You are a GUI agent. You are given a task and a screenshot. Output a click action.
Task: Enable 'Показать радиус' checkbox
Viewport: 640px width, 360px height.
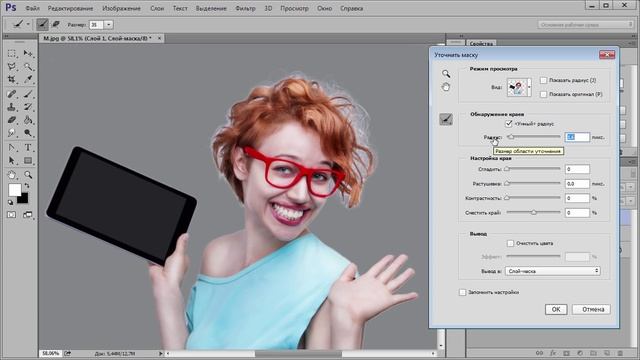pyautogui.click(x=543, y=80)
